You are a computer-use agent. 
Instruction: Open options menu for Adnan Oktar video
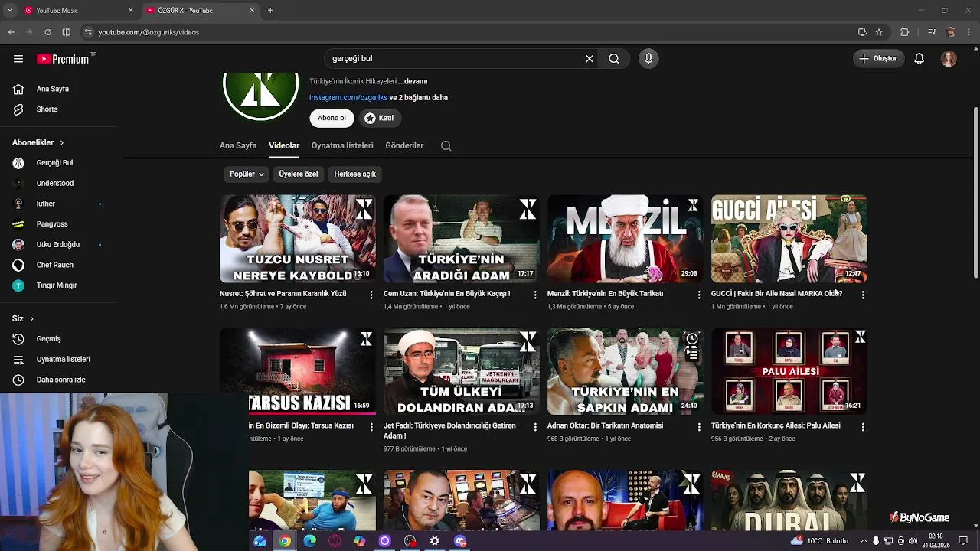click(x=699, y=427)
